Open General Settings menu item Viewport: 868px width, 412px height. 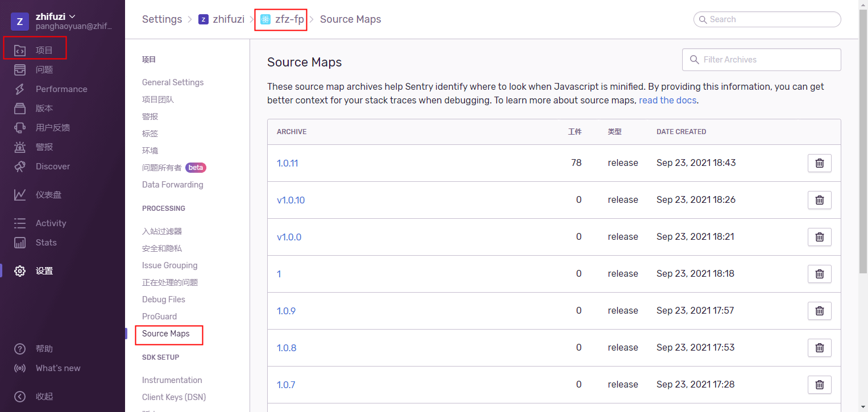(173, 82)
